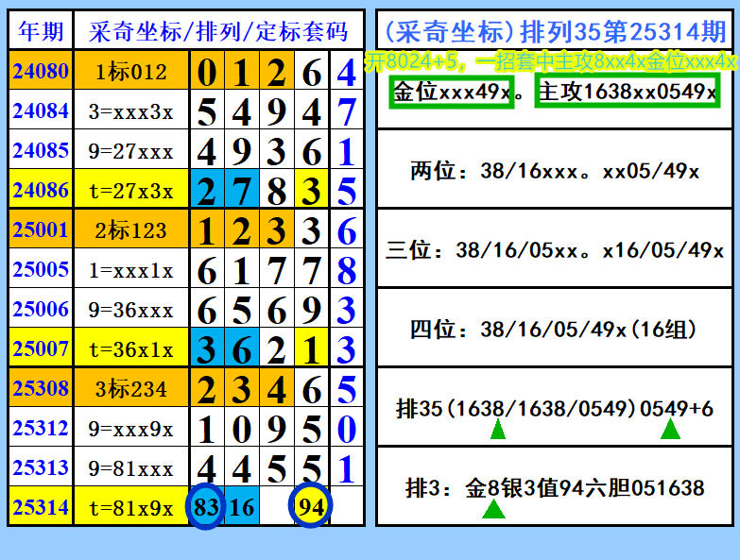This screenshot has height=560, width=740.
Task: Select the t=27x3x formula cell
Action: click(131, 191)
